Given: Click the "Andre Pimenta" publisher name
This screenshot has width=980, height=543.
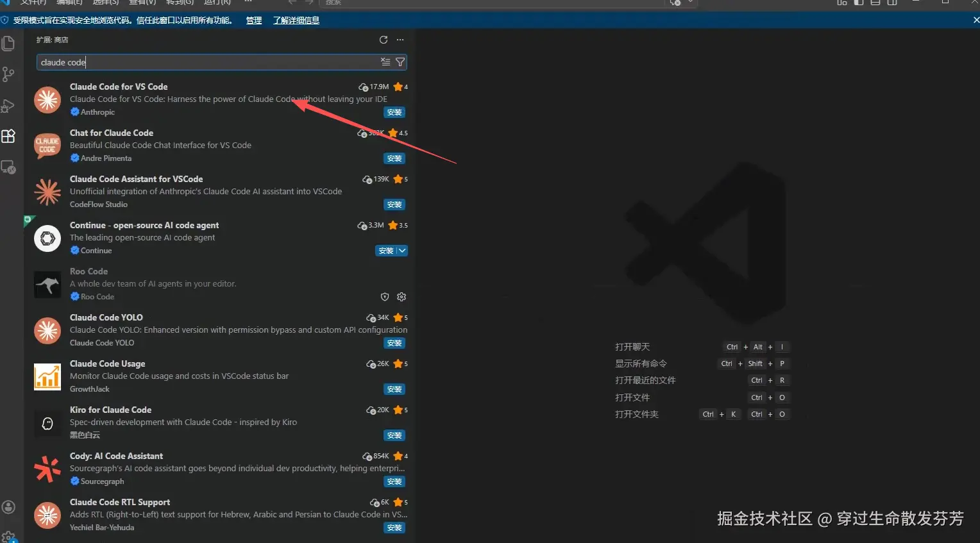Looking at the screenshot, I should coord(106,158).
